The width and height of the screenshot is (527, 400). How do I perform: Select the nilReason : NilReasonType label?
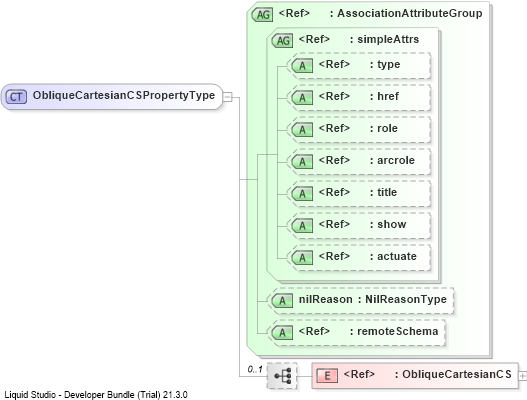[x=373, y=299]
